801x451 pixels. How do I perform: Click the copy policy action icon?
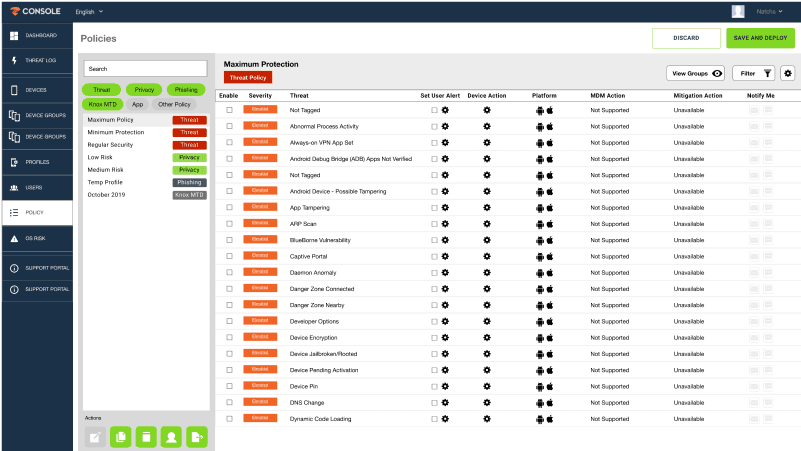[x=120, y=435]
